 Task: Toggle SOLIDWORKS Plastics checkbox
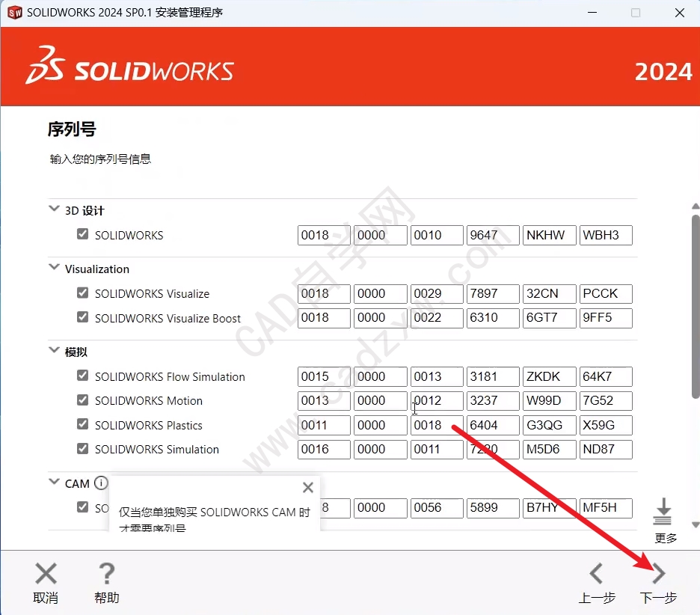pos(82,424)
